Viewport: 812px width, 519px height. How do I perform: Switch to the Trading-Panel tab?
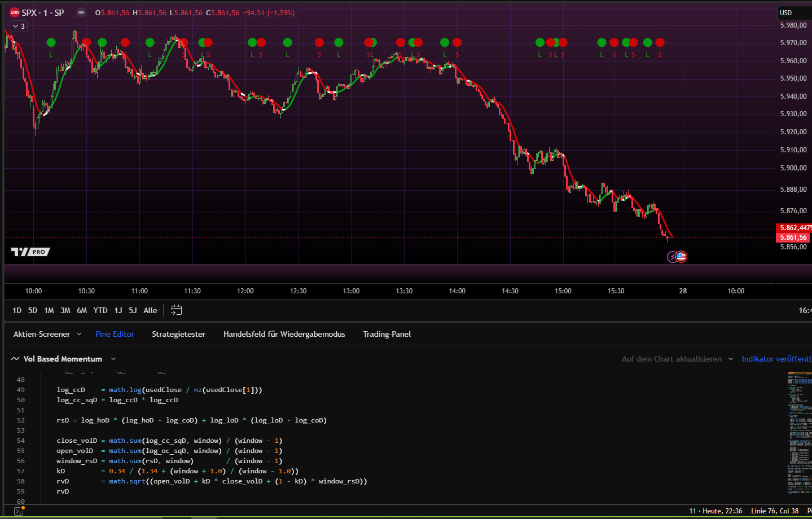point(387,334)
